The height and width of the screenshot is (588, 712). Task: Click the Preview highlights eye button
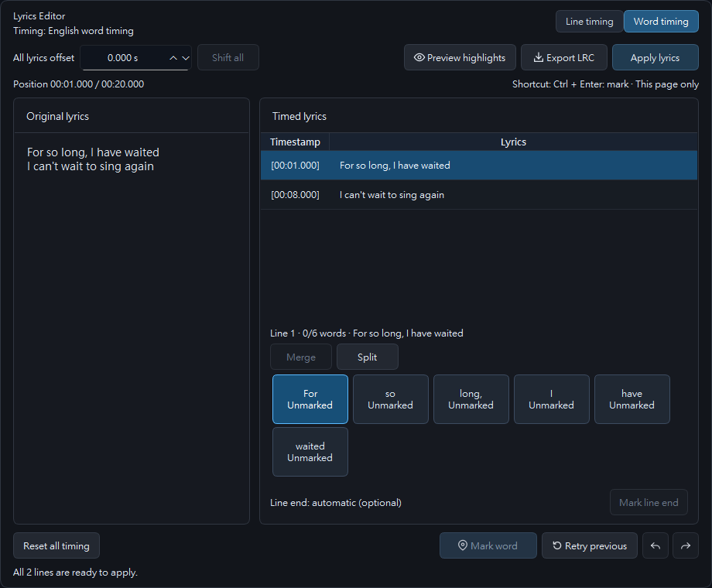click(x=460, y=58)
